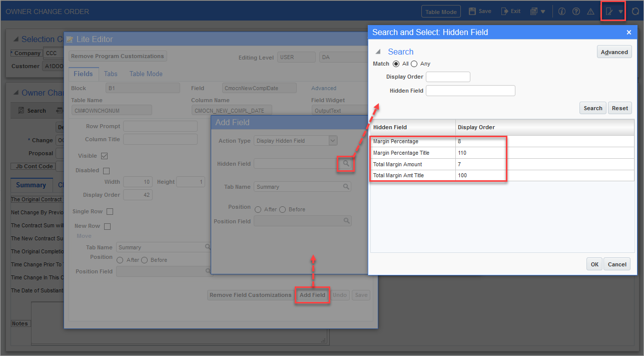The width and height of the screenshot is (644, 356).
Task: Click Remove Program Customizations
Action: coord(118,56)
